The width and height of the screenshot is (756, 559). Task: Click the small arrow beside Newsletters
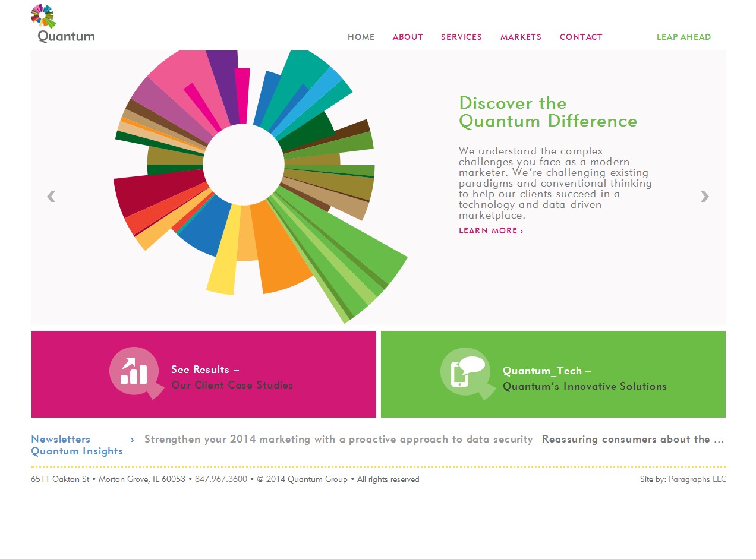point(133,440)
